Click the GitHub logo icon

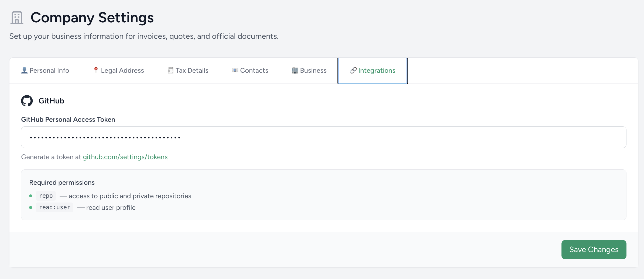pos(27,101)
